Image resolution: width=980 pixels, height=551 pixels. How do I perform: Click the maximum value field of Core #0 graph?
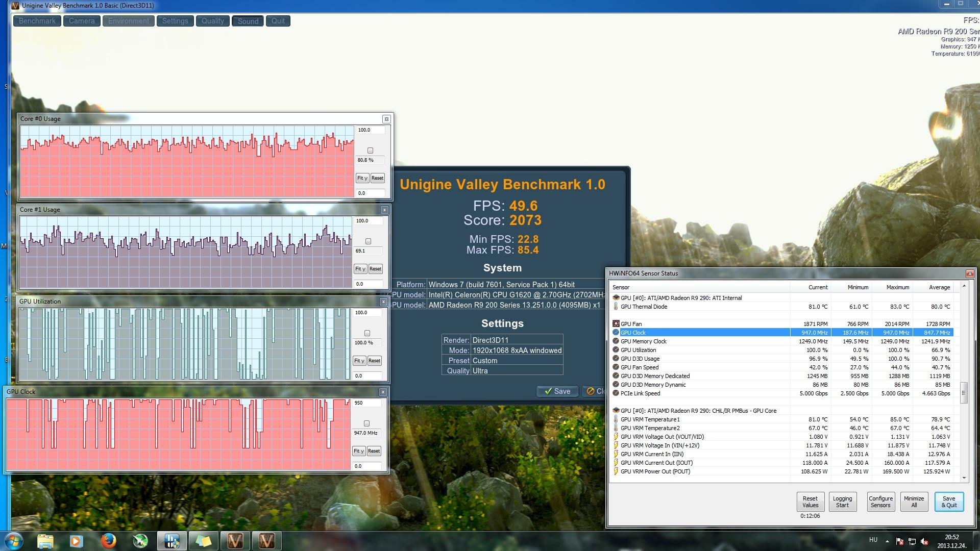coord(371,130)
